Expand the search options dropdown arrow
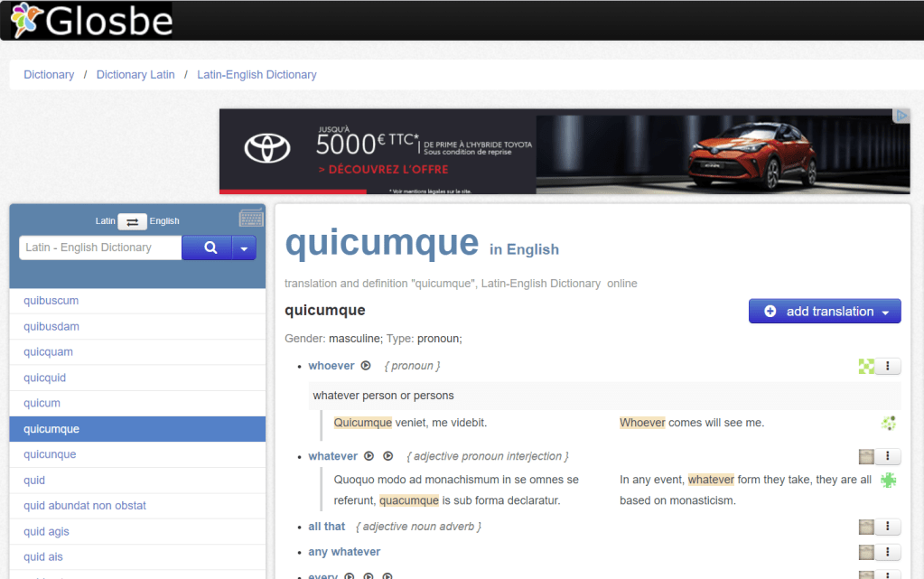 tap(244, 247)
